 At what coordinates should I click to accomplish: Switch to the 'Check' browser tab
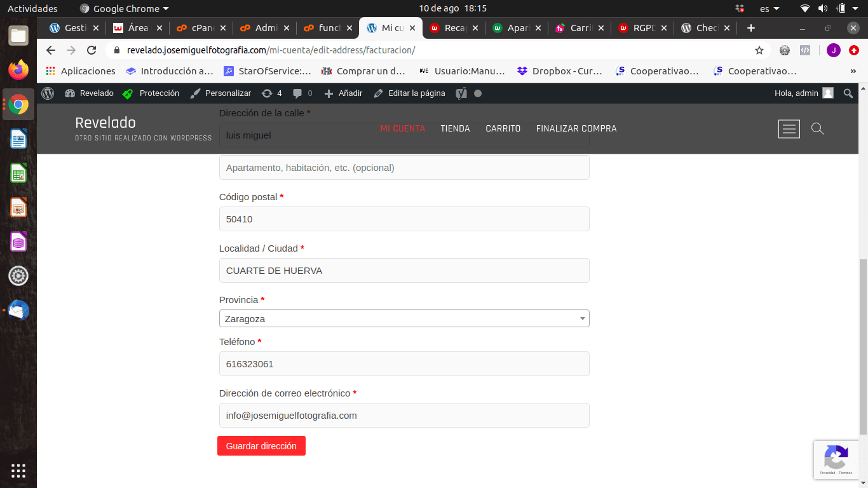[707, 28]
